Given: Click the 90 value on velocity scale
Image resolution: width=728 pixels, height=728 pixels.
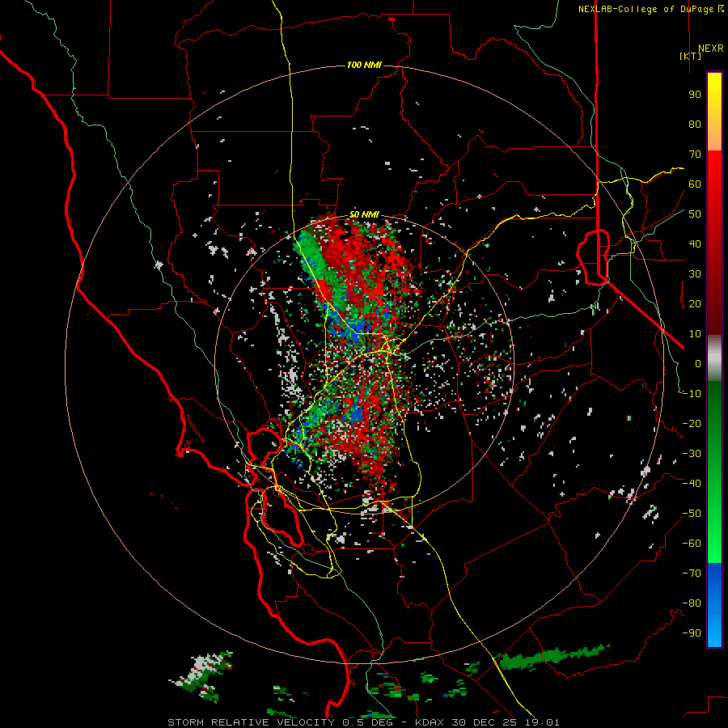Looking at the screenshot, I should tap(695, 95).
